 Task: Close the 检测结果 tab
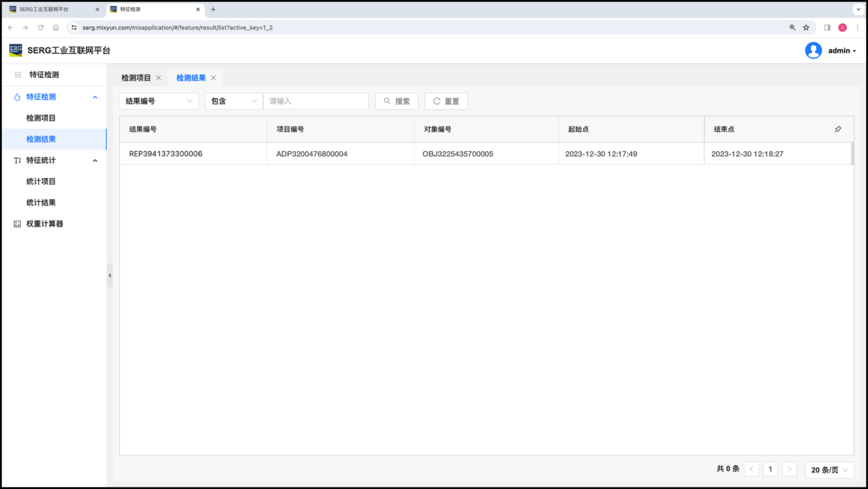coord(214,78)
